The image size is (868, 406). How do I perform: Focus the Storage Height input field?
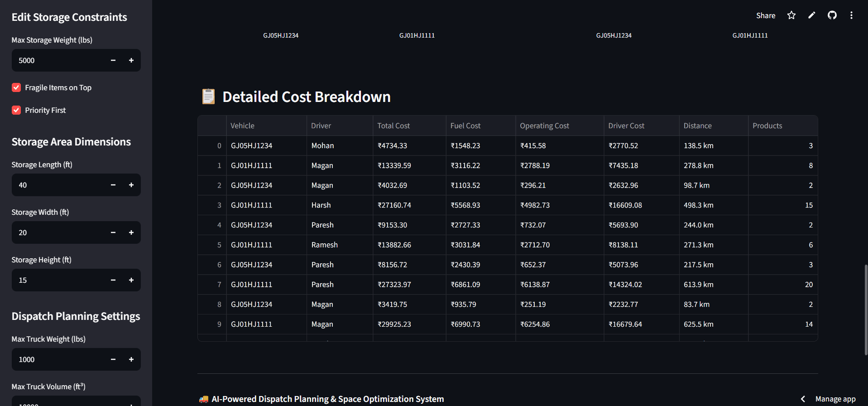tap(58, 280)
